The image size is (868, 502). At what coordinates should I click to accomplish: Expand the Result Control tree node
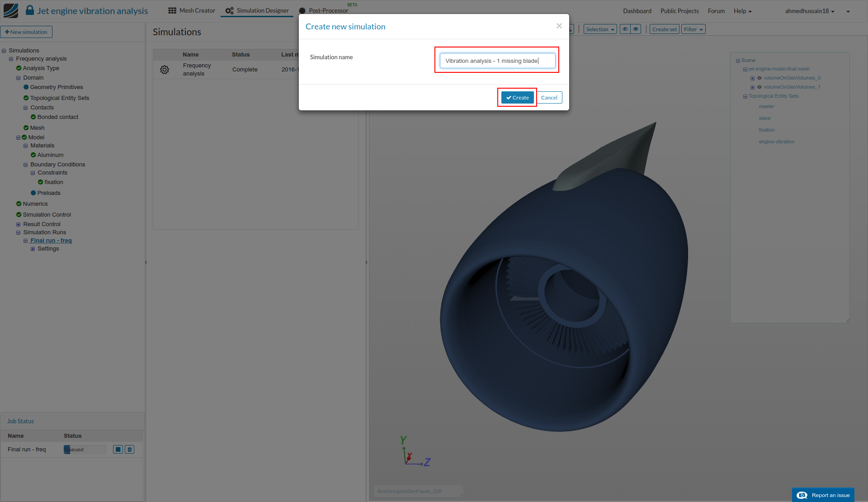pos(19,224)
